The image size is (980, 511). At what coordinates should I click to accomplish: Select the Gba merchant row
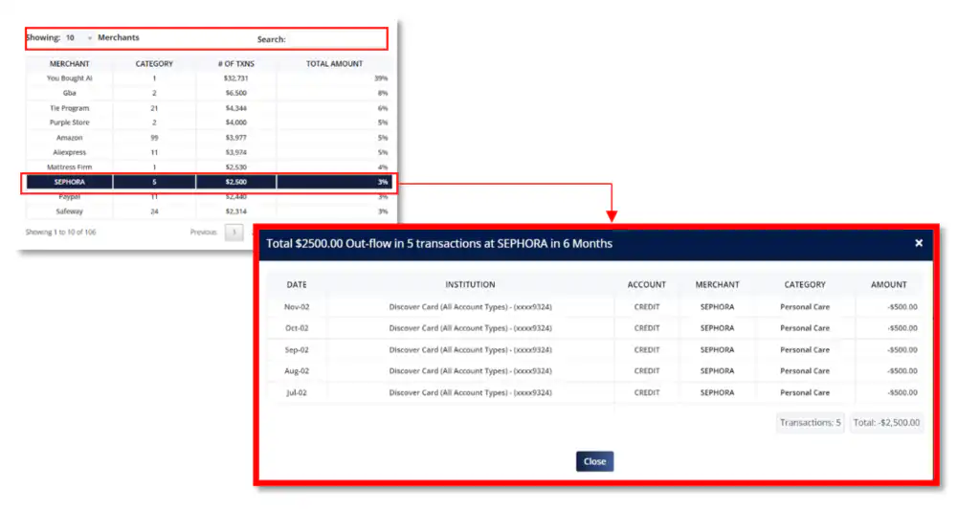[208, 93]
